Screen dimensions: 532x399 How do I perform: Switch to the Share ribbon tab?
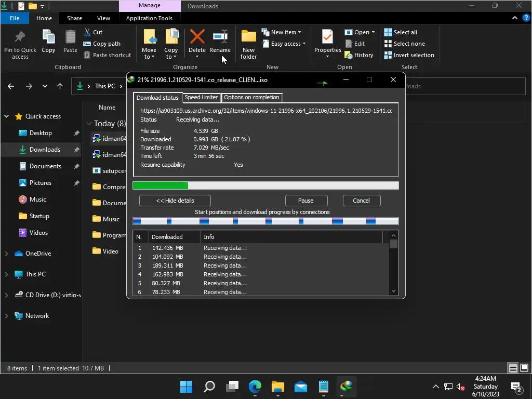tap(74, 18)
